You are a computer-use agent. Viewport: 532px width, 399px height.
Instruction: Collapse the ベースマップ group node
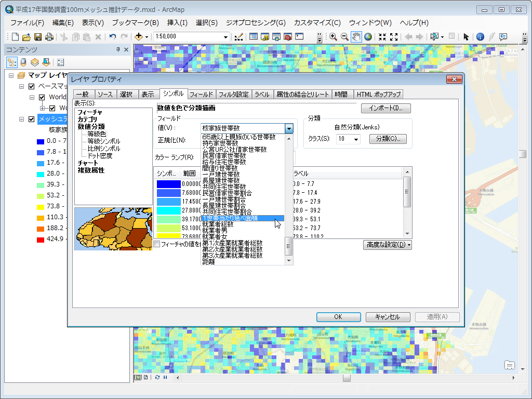(x=21, y=87)
